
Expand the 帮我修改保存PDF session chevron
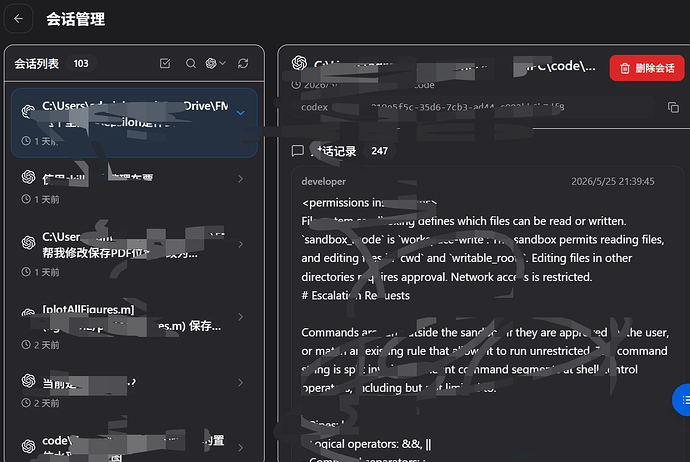[x=240, y=244]
